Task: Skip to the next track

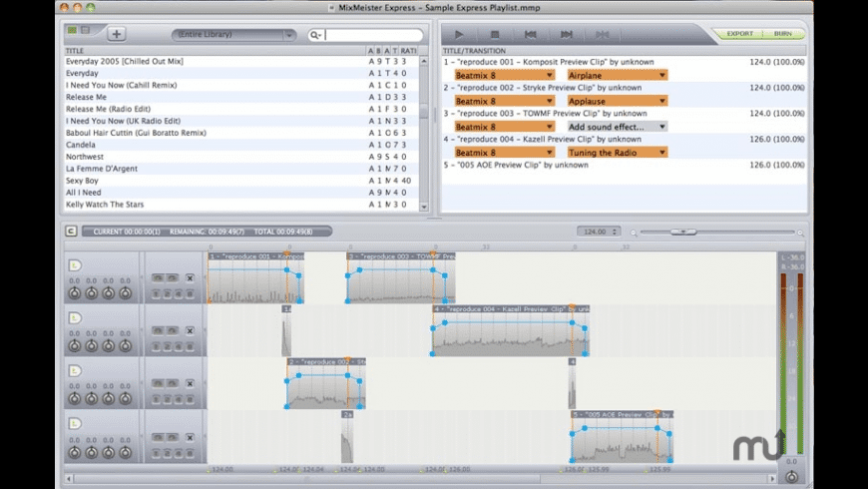Action: pos(566,34)
